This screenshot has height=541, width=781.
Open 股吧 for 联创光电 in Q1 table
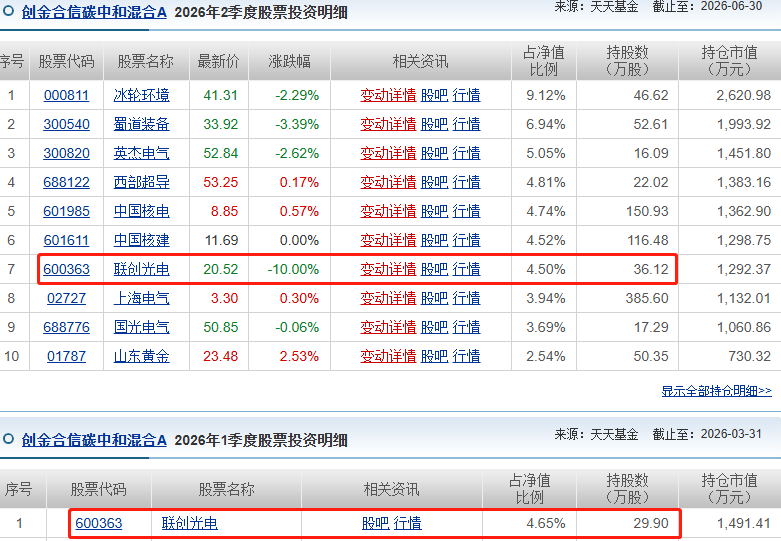pos(376,523)
